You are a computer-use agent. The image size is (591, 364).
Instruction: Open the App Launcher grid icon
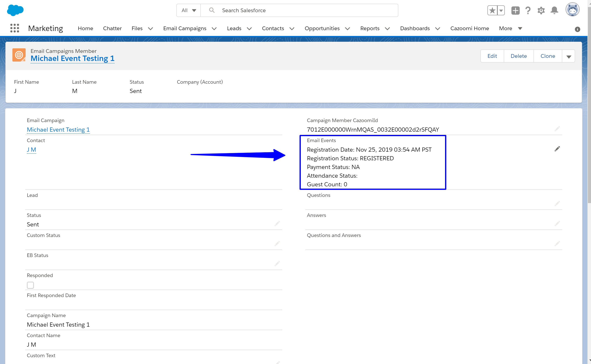click(15, 28)
